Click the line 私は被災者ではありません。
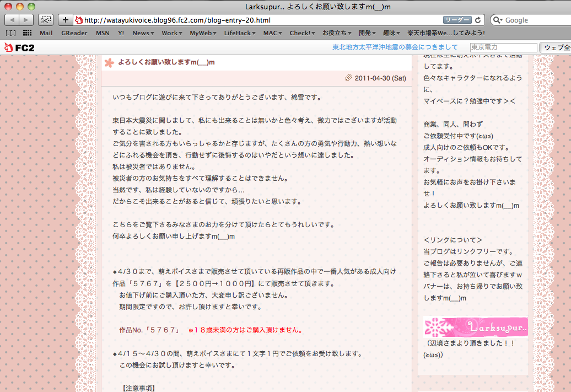Image resolution: width=571 pixels, height=392 pixels. point(154,167)
